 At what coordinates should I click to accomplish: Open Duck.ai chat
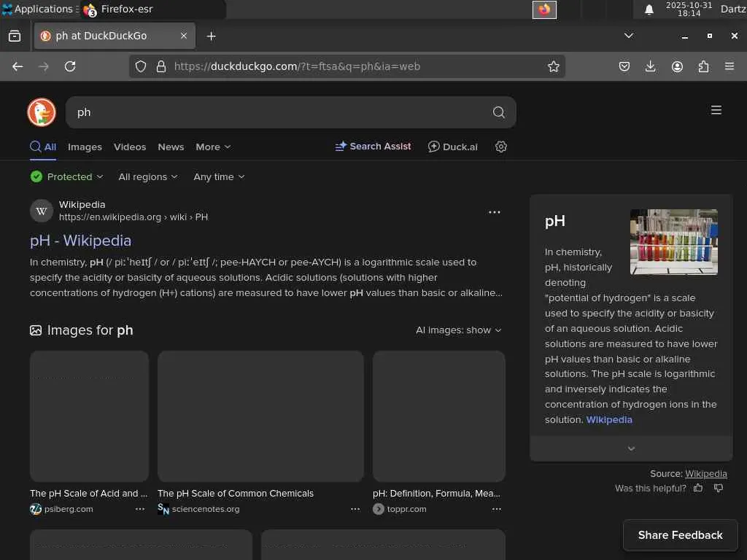pyautogui.click(x=452, y=147)
